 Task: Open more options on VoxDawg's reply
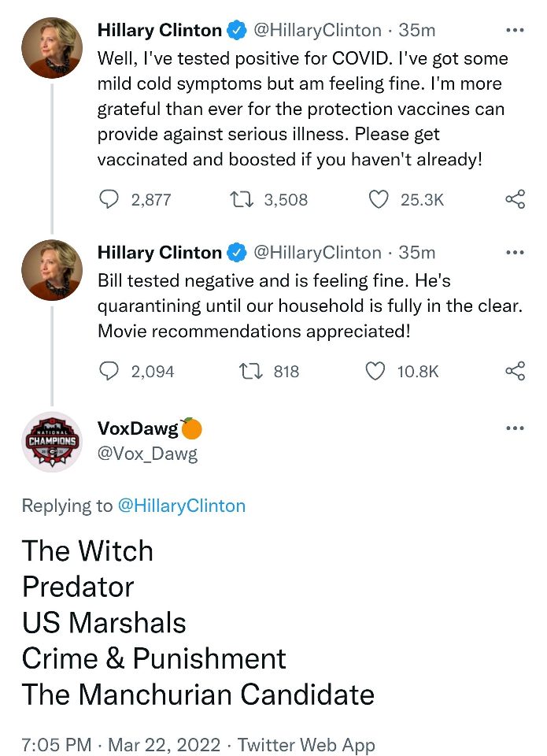pyautogui.click(x=515, y=428)
